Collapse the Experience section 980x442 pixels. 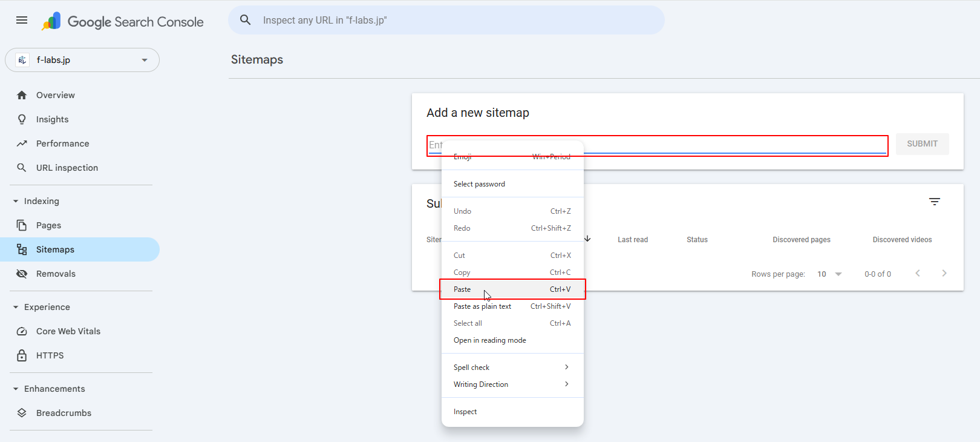tap(16, 307)
